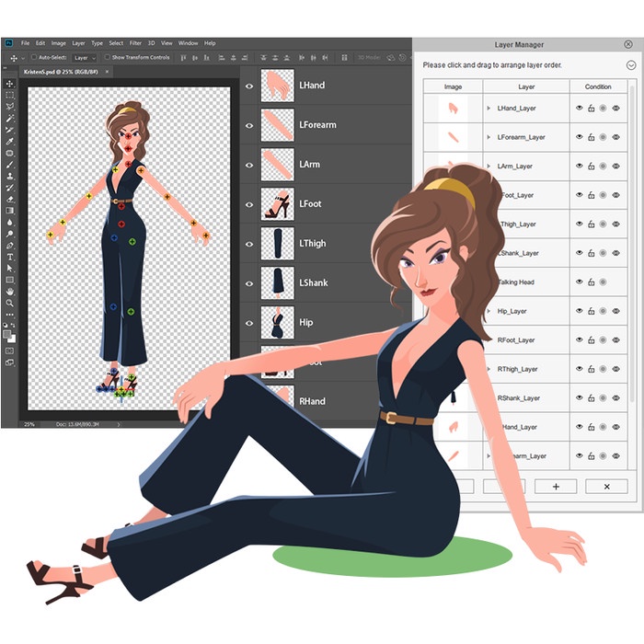Select the Zoom magnifier tool
644x644 pixels.
pyautogui.click(x=10, y=303)
